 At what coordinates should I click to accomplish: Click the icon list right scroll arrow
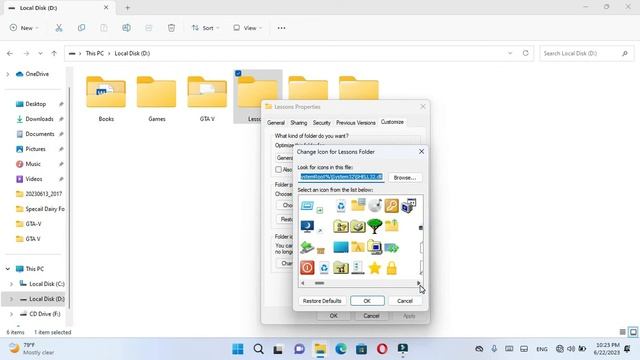tap(418, 283)
